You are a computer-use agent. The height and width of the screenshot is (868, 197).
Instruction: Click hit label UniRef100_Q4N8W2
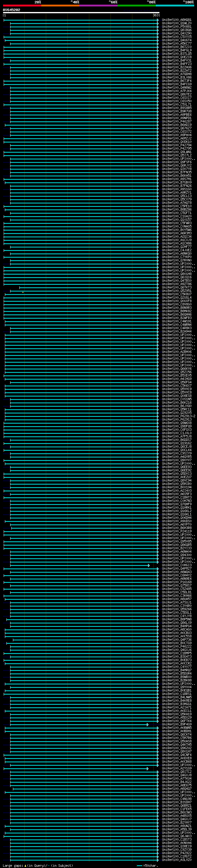click(x=176, y=88)
